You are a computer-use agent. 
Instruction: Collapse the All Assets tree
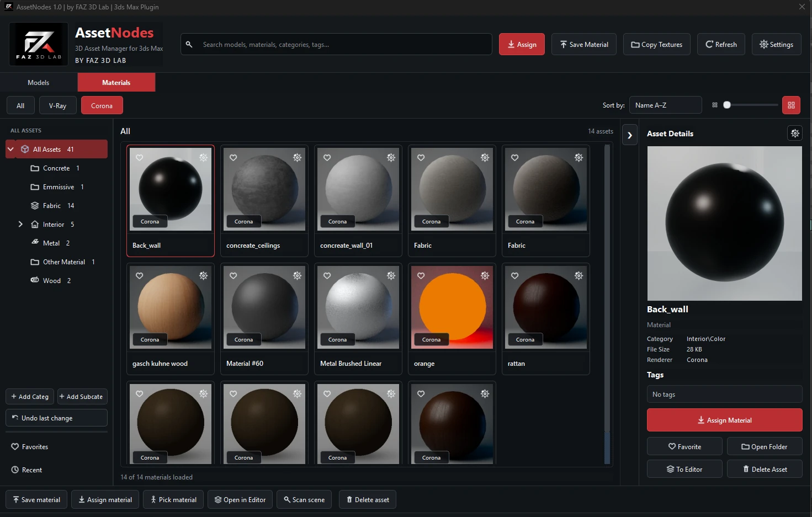click(10, 149)
